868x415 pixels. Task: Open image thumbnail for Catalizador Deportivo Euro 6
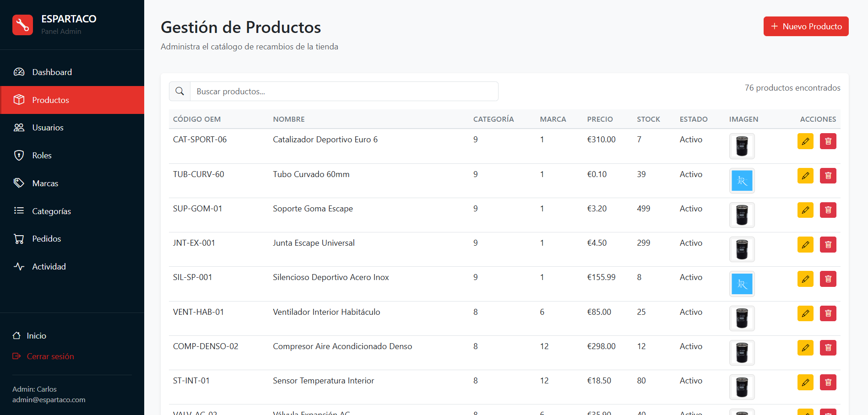742,146
